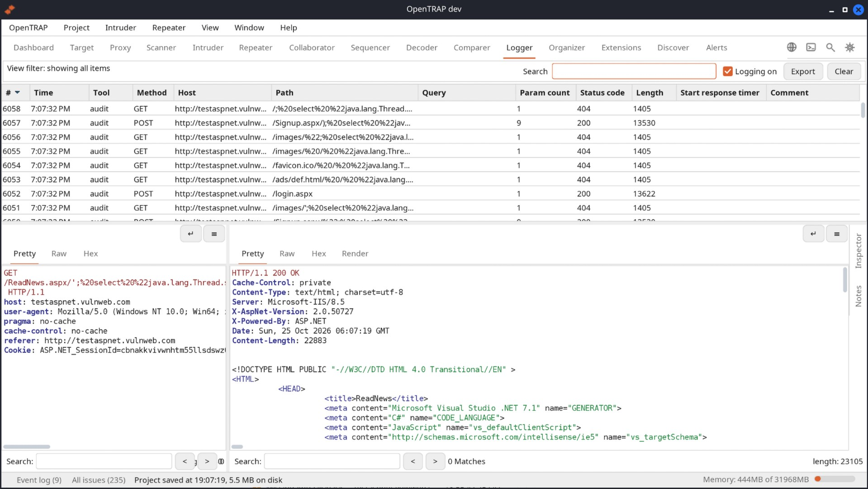Toggle line wrap in request pane
Screen dimensions: 868x489
191,234
